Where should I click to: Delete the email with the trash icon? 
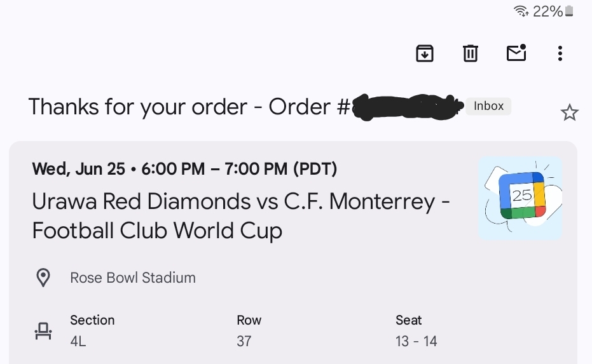(470, 53)
